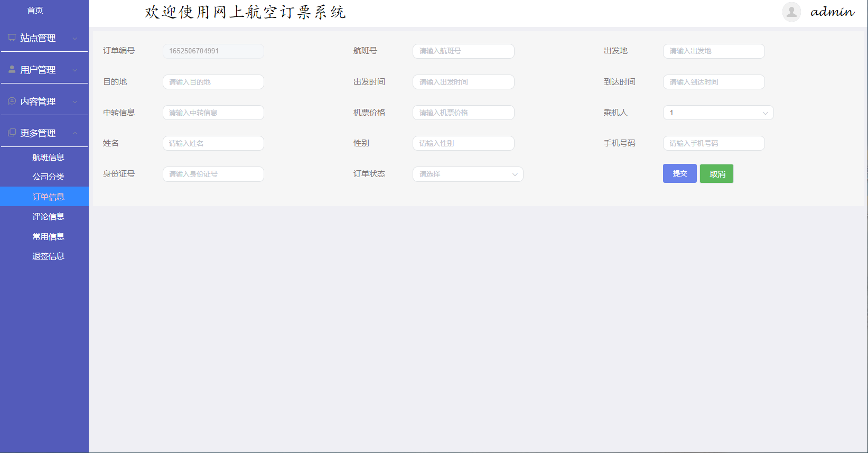Click the 机票价格 input field
Viewport: 868px width, 453px height.
click(x=463, y=113)
